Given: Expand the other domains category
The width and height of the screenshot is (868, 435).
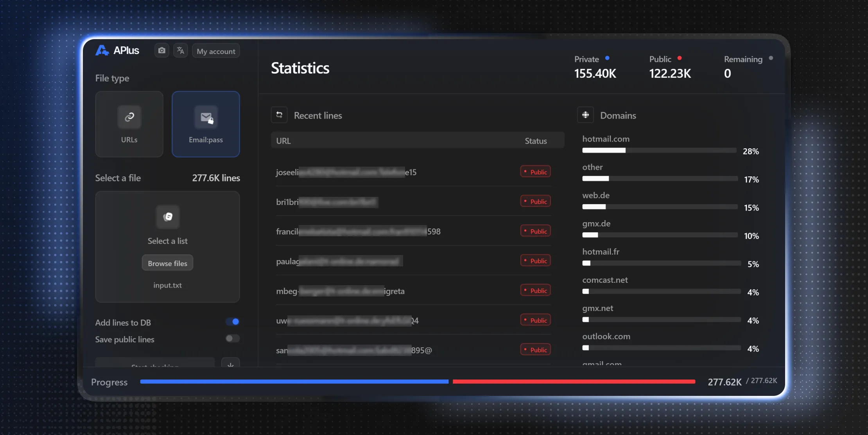Looking at the screenshot, I should coord(592,167).
